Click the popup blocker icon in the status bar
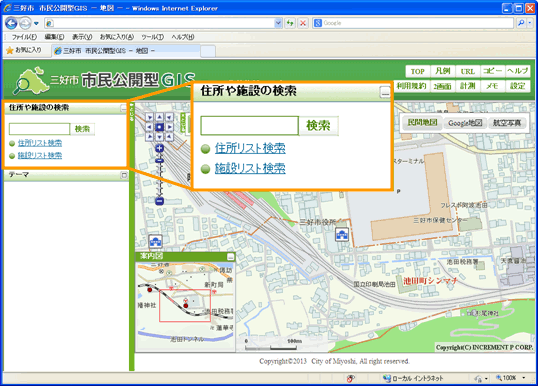The width and height of the screenshot is (540, 388). click(x=351, y=379)
